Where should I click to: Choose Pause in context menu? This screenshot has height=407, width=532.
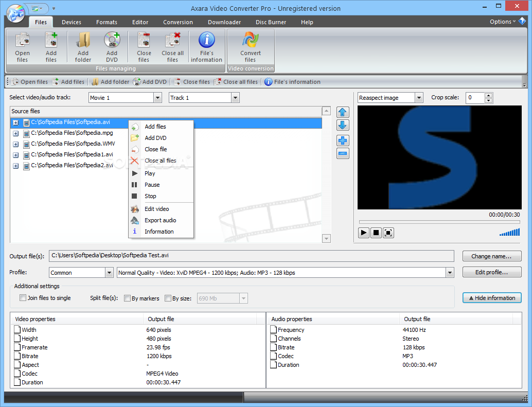coord(161,185)
